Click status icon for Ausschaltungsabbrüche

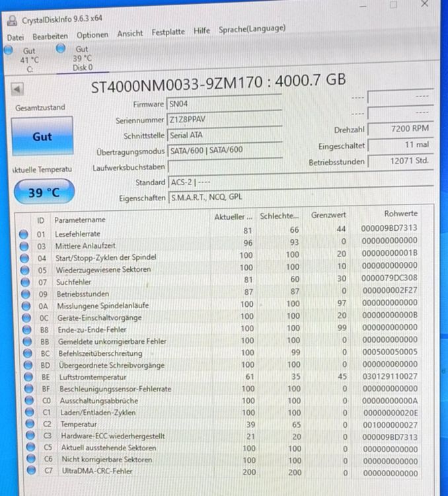(29, 401)
